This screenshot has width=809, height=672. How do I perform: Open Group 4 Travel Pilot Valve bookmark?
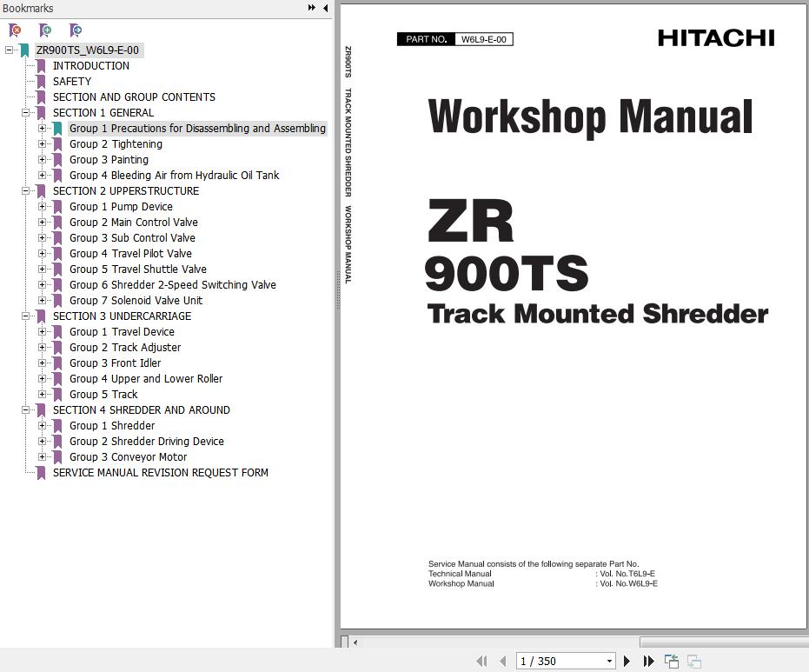(x=130, y=254)
